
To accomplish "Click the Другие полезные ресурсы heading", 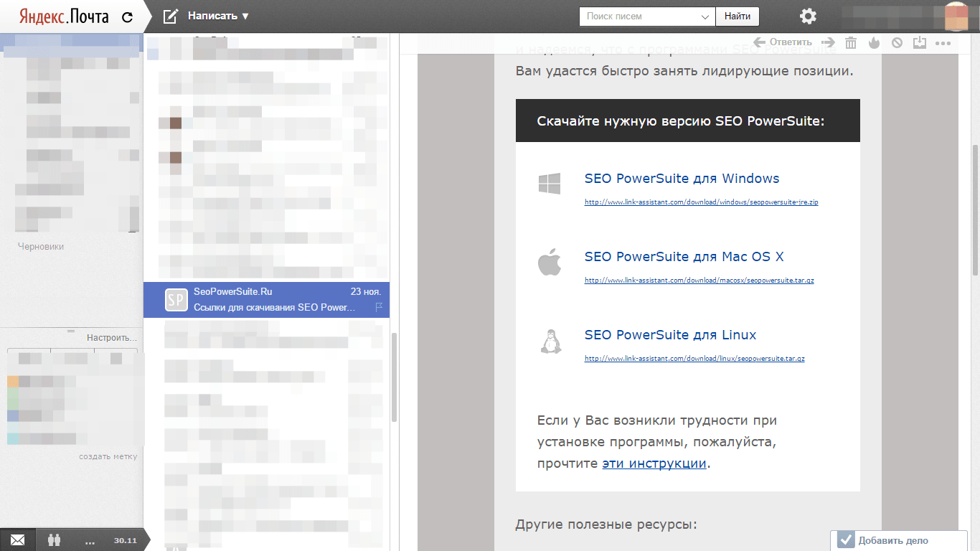I will pyautogui.click(x=606, y=524).
